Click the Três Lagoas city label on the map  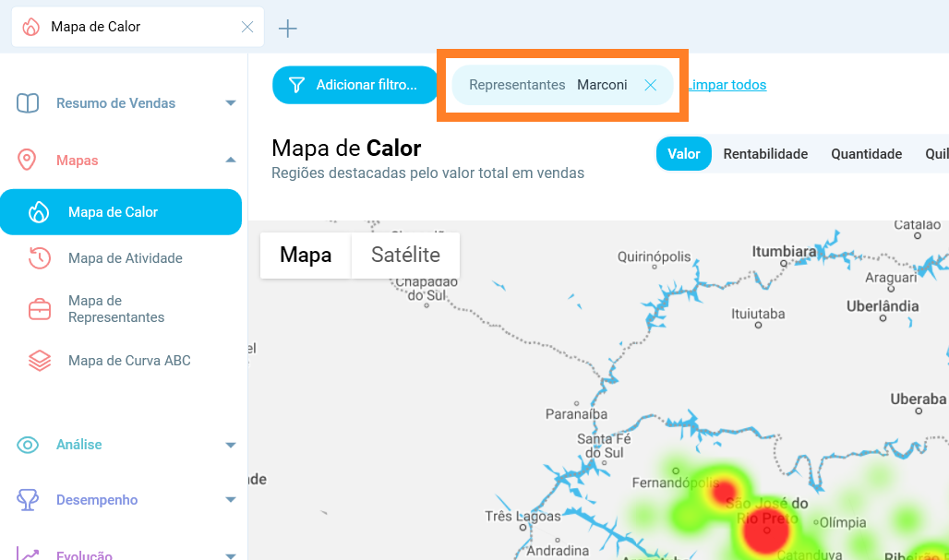[523, 517]
